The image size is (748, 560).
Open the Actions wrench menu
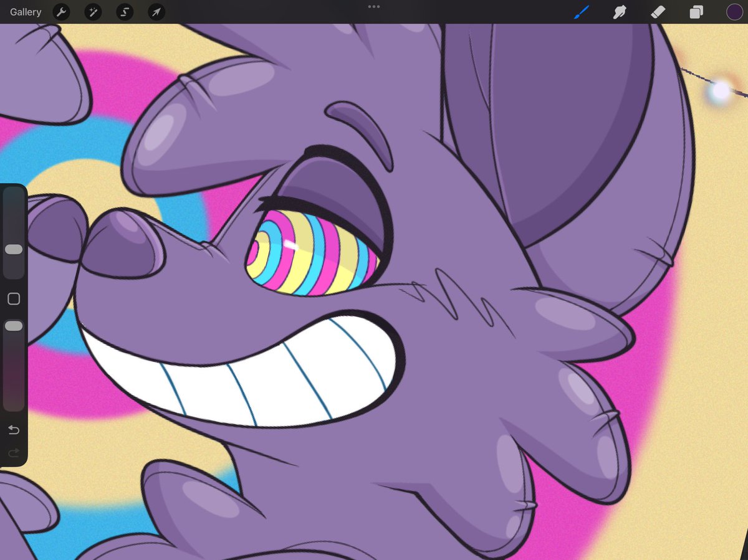point(61,12)
